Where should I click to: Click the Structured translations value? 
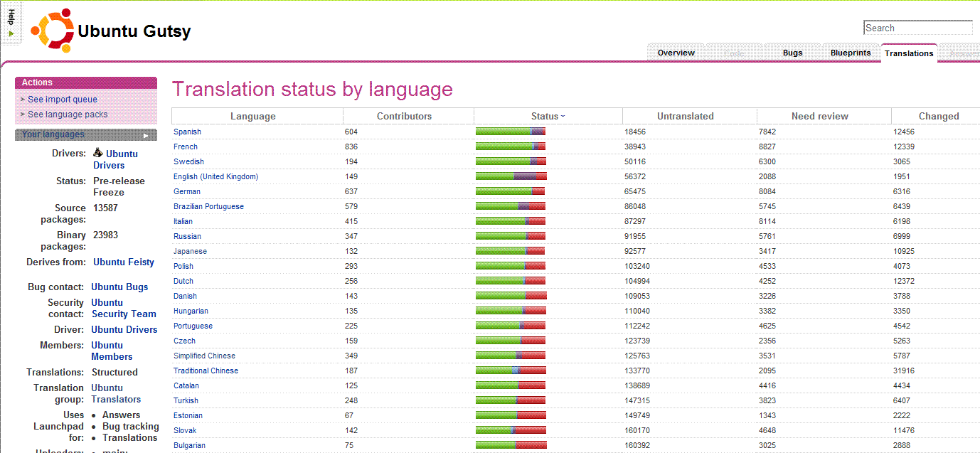point(114,373)
